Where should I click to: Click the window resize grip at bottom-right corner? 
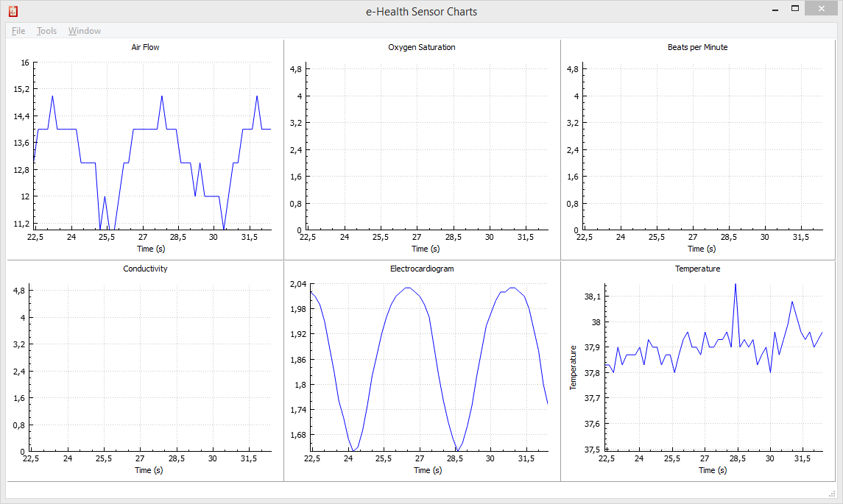[833, 494]
